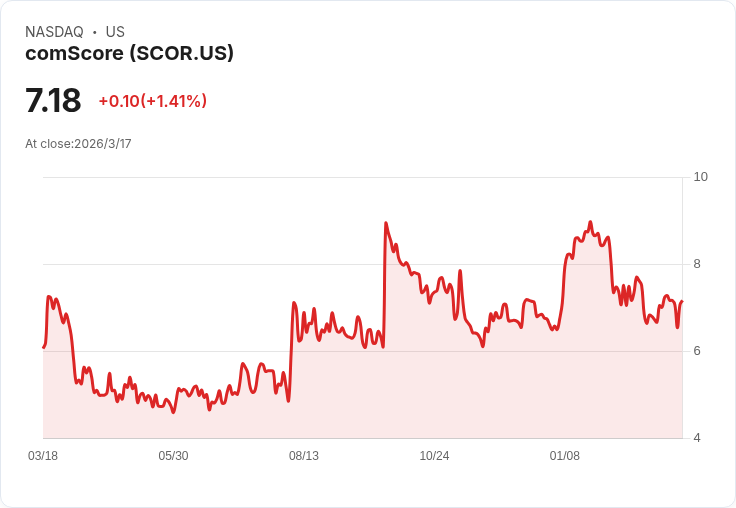736x508 pixels.
Task: Click the +0.10(+1.41%) price change text
Action: [x=153, y=101]
